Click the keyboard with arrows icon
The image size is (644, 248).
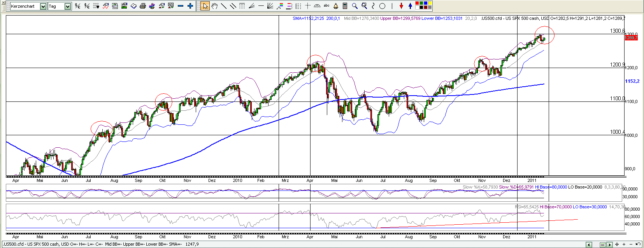[171, 6]
